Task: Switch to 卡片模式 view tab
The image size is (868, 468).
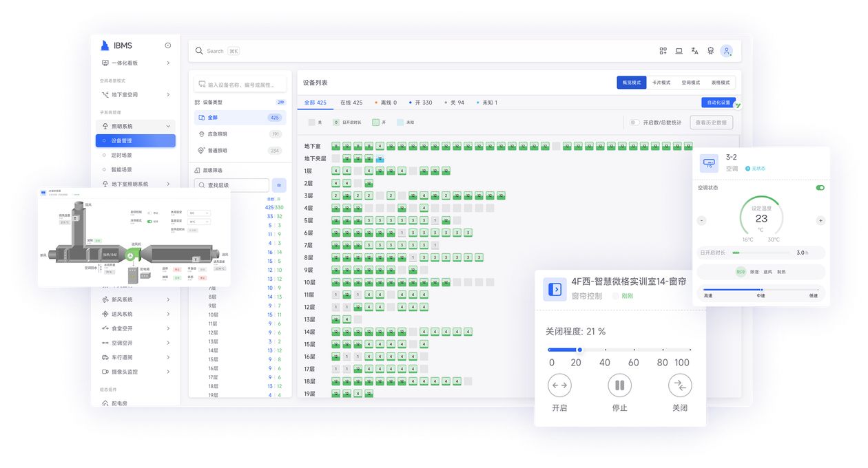Action: [x=661, y=83]
